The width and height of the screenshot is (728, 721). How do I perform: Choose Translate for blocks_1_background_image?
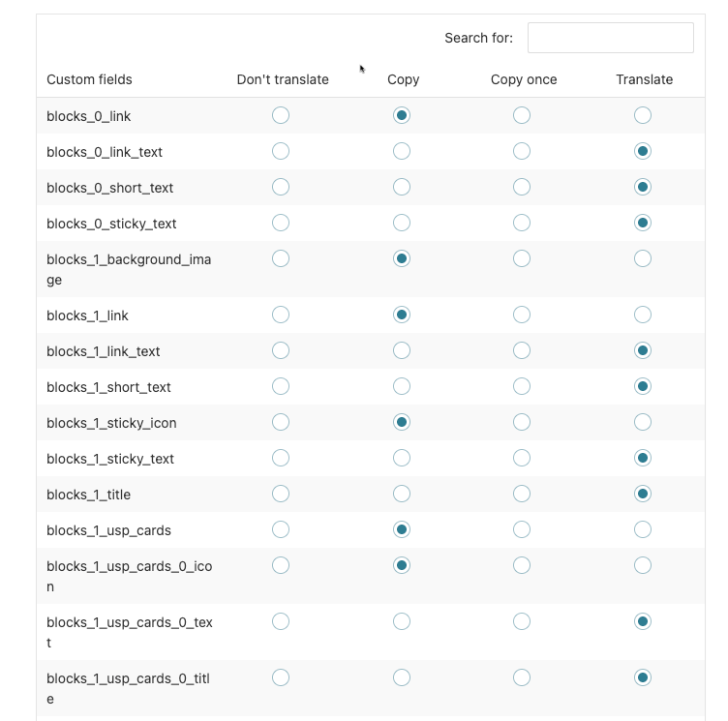coord(643,258)
